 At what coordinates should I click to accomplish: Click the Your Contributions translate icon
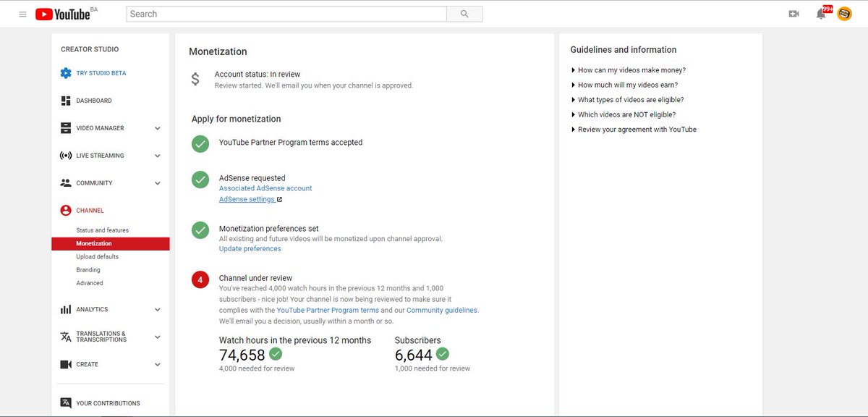66,403
